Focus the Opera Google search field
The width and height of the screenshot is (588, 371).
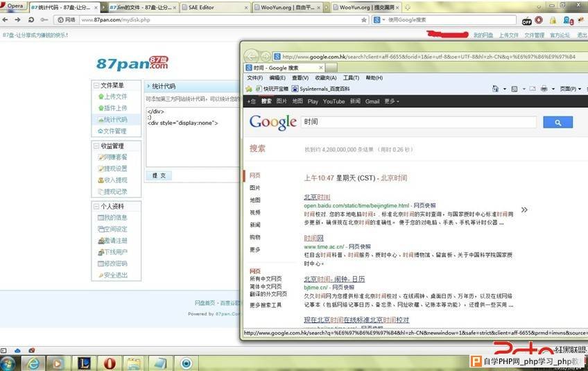click(451, 20)
